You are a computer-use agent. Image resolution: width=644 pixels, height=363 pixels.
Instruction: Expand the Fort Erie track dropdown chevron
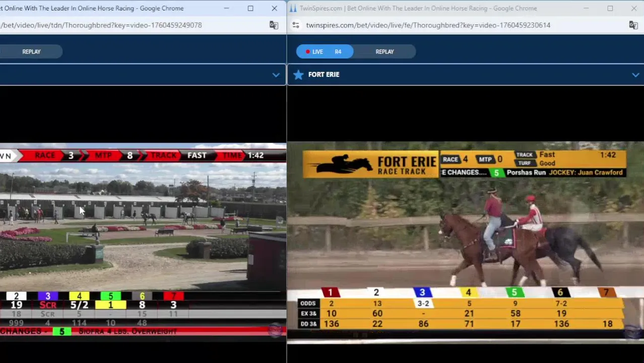635,75
